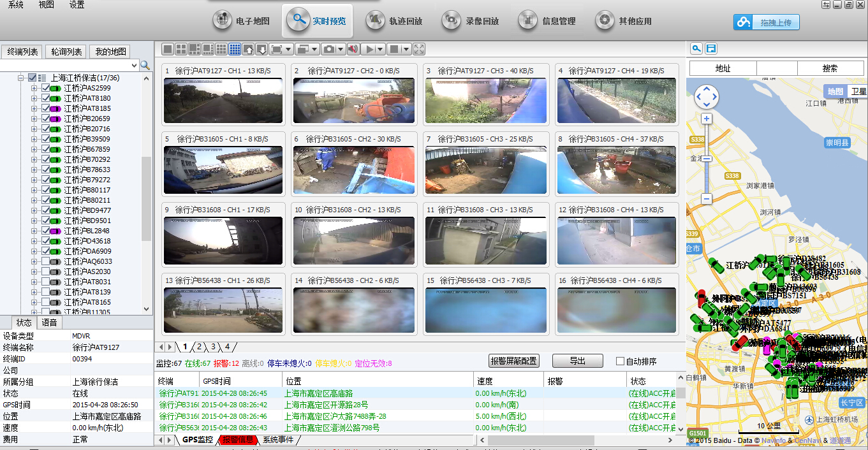Expand the 江桥沪AT8180 tree node
Image resolution: width=868 pixels, height=450 pixels.
pos(34,98)
